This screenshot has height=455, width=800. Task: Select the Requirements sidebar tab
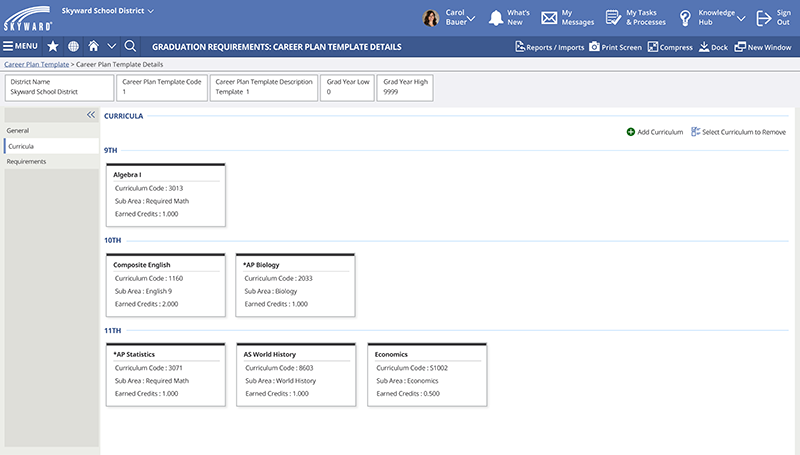[x=52, y=161]
